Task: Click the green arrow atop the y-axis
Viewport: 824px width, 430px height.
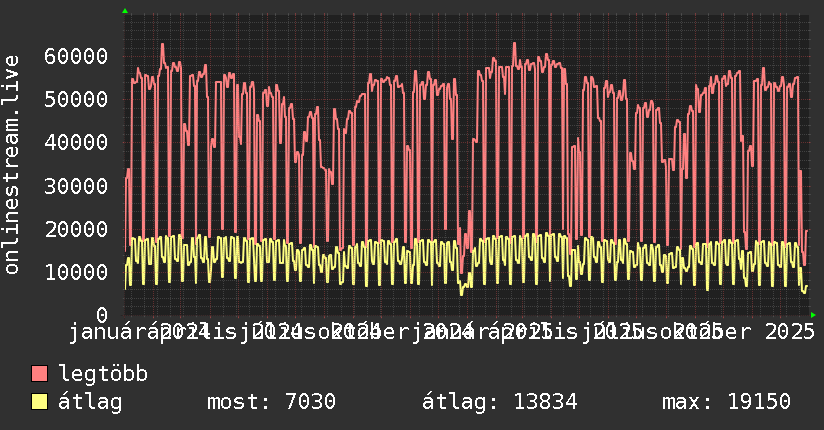Action: 125,11
